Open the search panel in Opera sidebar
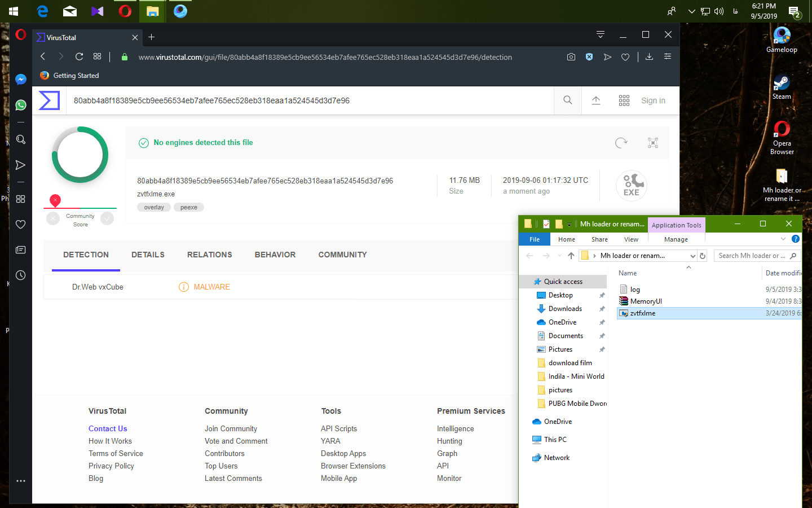This screenshot has height=508, width=812. pyautogui.click(x=21, y=139)
